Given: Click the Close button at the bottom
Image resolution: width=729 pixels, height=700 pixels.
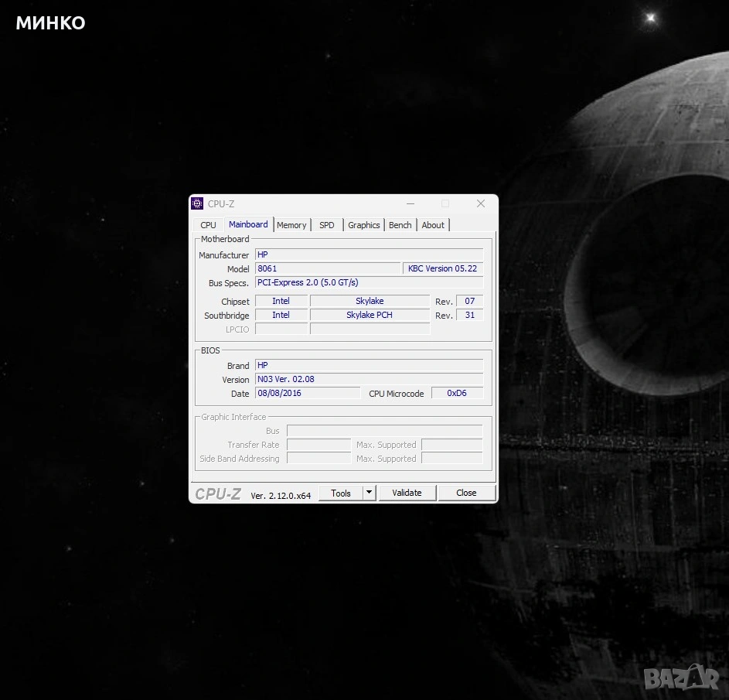Looking at the screenshot, I should 466,493.
